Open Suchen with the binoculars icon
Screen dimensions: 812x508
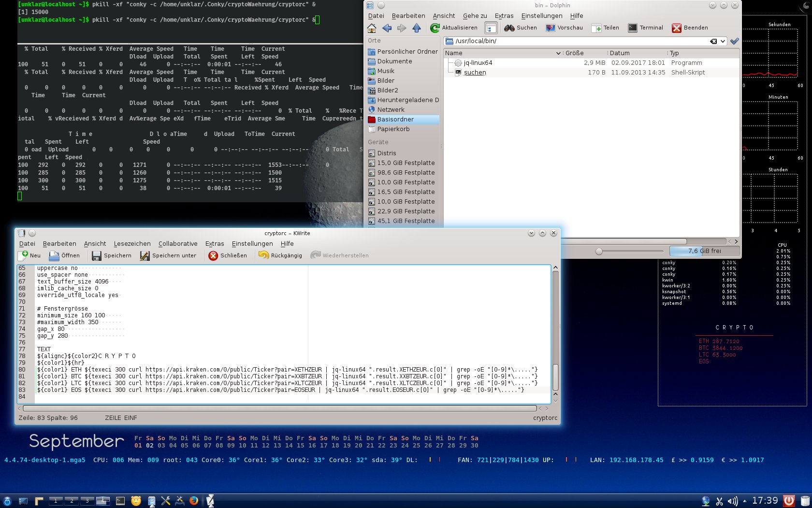click(521, 28)
